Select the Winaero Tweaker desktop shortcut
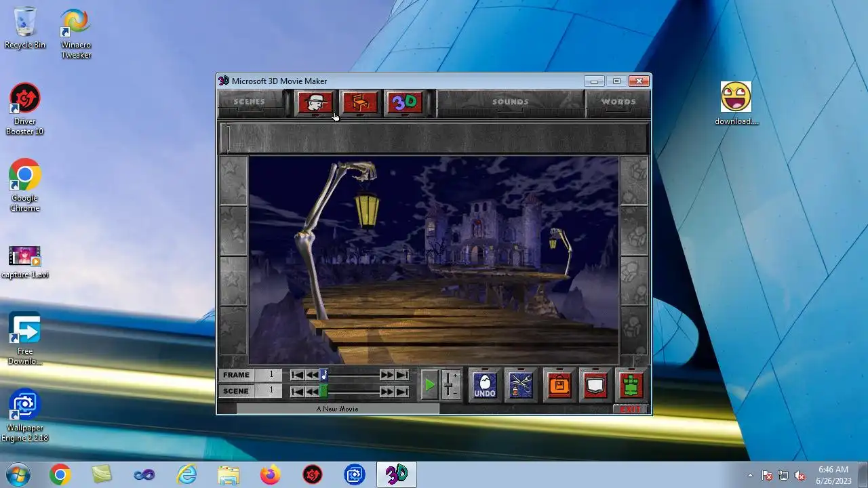 coord(76,33)
